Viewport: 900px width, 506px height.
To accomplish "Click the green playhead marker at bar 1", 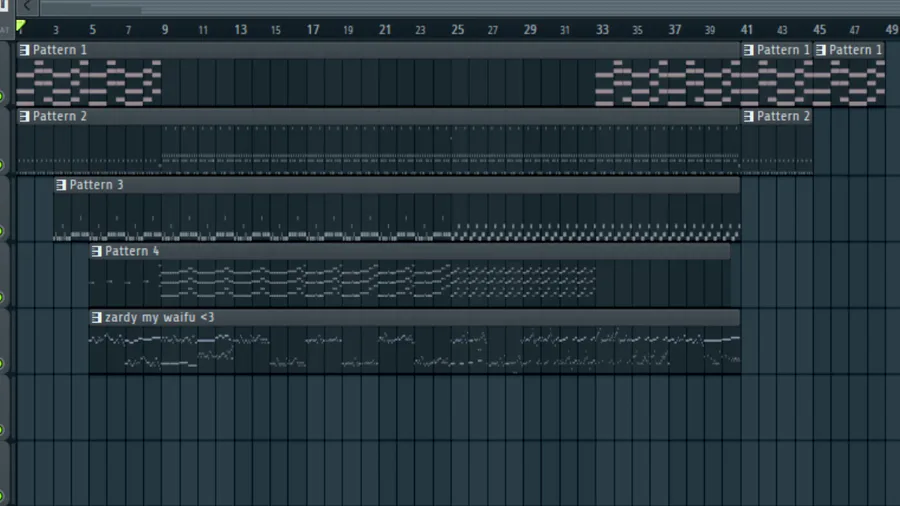I will point(21,26).
